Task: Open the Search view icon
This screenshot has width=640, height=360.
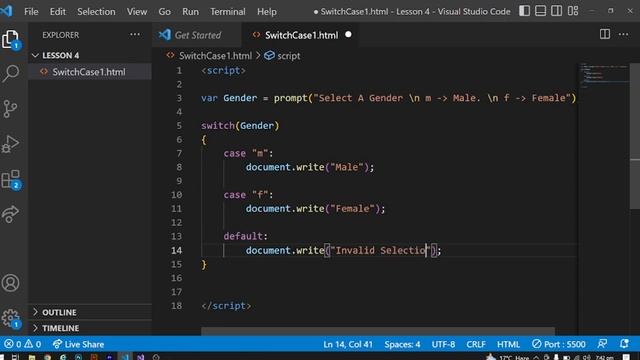Action: (x=11, y=73)
